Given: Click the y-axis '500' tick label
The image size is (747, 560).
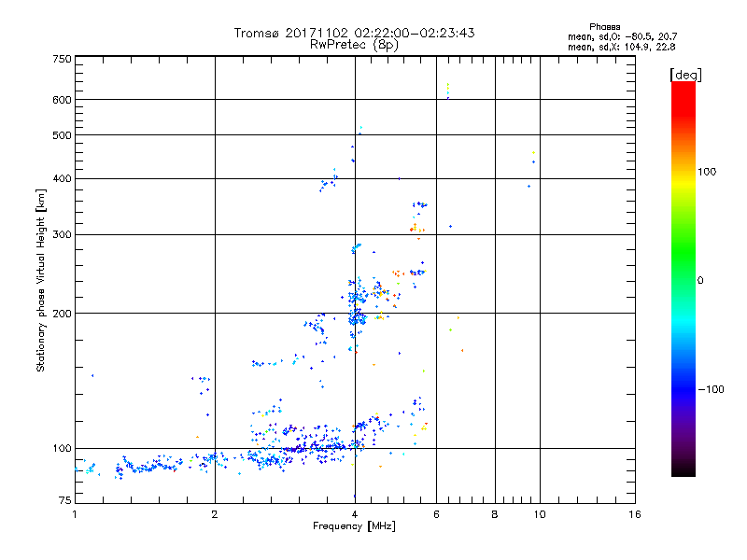Looking at the screenshot, I should pos(62,135).
